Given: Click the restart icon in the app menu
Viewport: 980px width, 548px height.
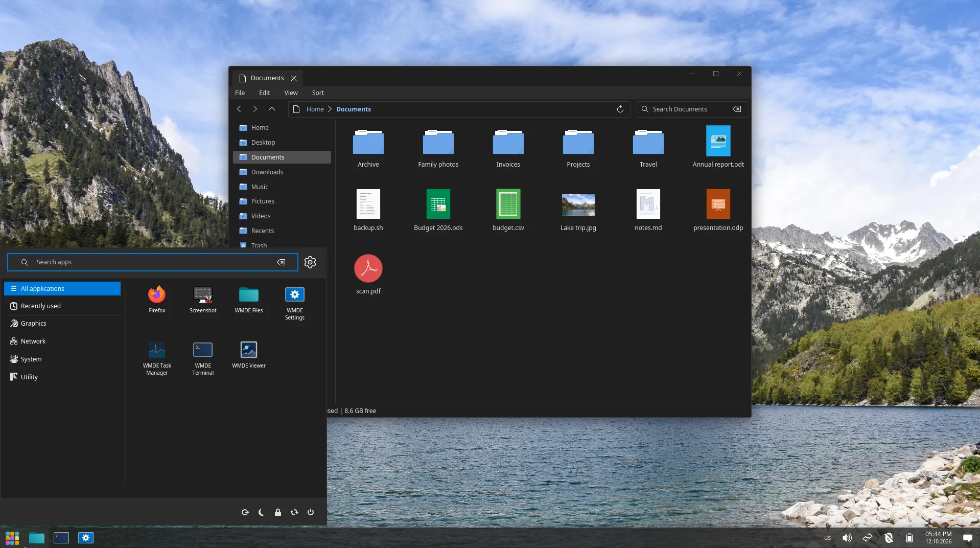Looking at the screenshot, I should [294, 512].
